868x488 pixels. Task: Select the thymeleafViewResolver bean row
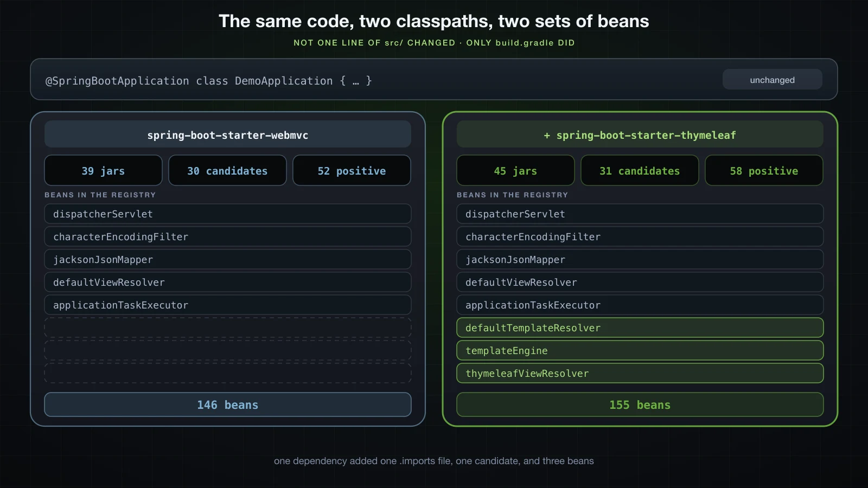(640, 373)
